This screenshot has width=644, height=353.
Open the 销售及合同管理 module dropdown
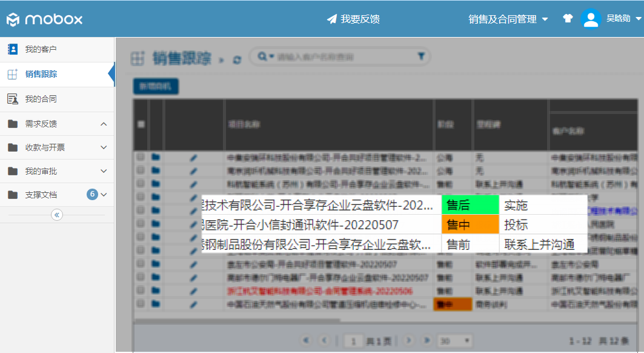[508, 19]
